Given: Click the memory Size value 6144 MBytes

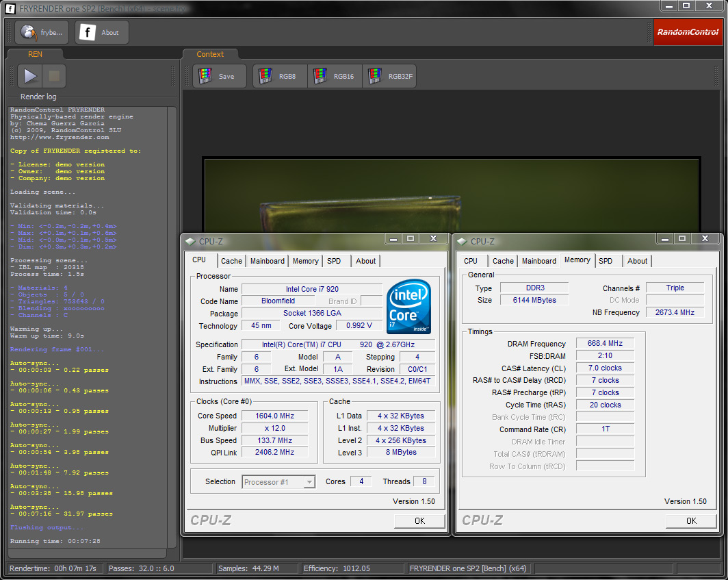Looking at the screenshot, I should point(534,300).
